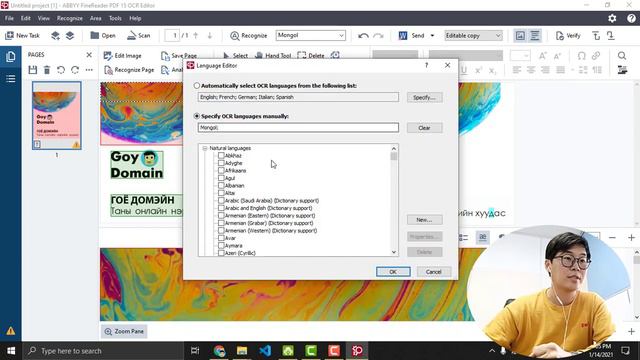Open the Recognize menu

69,18
